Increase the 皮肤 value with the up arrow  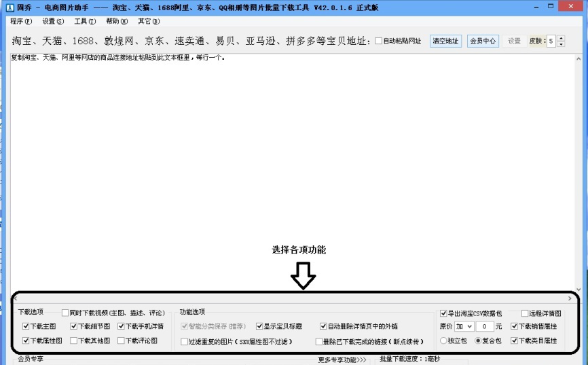point(561,38)
